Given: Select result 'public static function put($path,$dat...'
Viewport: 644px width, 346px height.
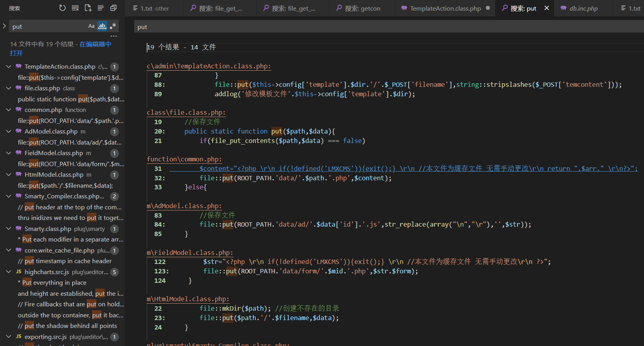Looking at the screenshot, I should [x=71, y=99].
